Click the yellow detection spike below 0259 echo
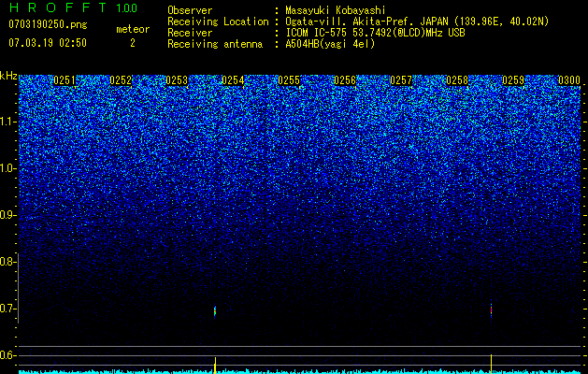Screen dimensions: 588x374 (492, 363)
